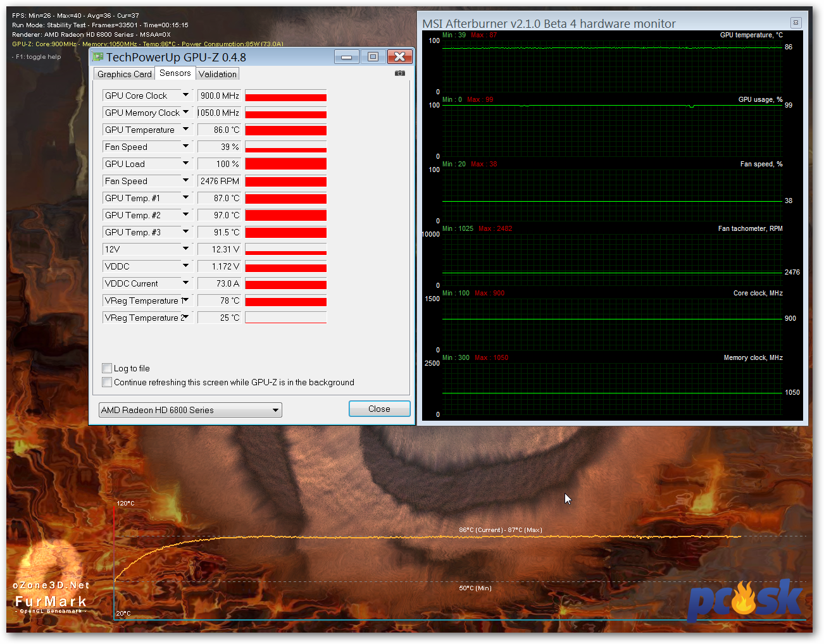Open the VReg Temperature 2 dropdown

(185, 317)
